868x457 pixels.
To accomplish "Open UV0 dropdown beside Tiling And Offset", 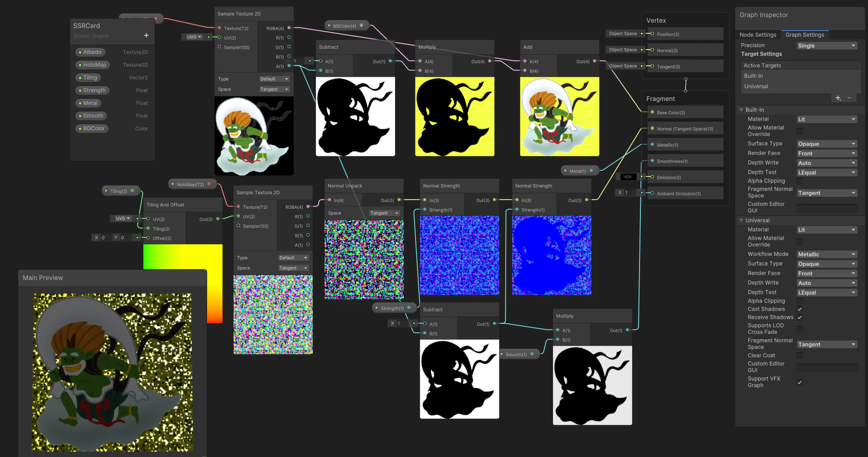I will (x=122, y=218).
